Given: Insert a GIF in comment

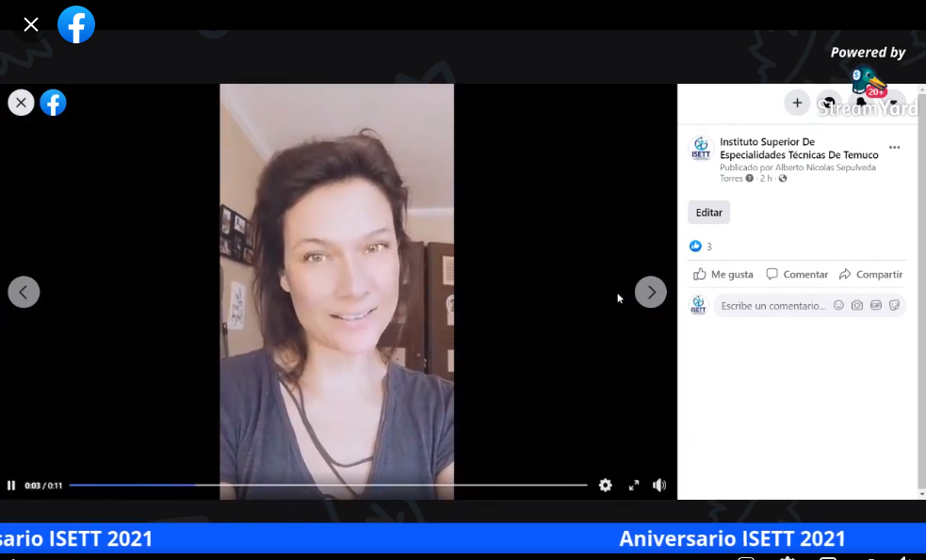Looking at the screenshot, I should pos(876,306).
